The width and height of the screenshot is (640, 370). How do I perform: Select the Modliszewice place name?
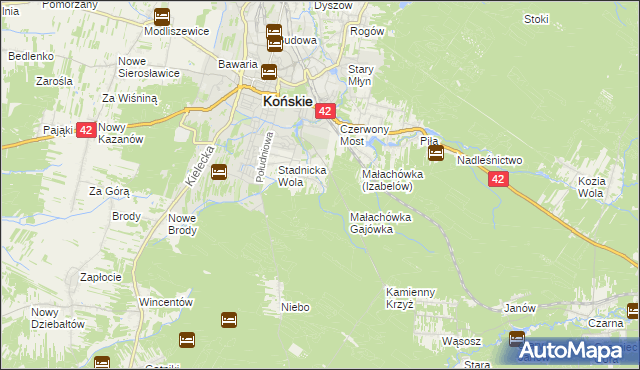(x=176, y=31)
